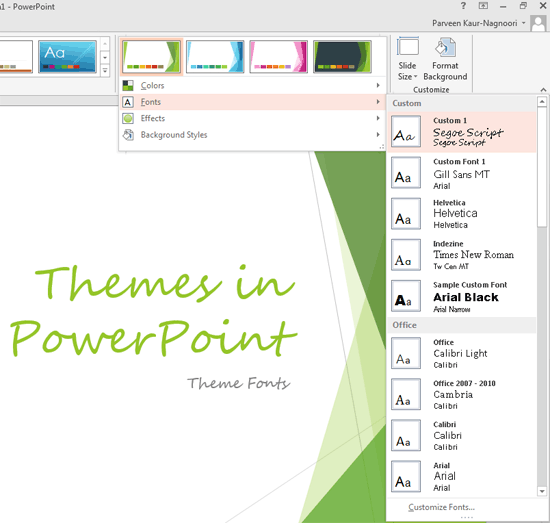550x523 pixels.
Task: Click the Effects green circle icon
Action: pos(128,119)
